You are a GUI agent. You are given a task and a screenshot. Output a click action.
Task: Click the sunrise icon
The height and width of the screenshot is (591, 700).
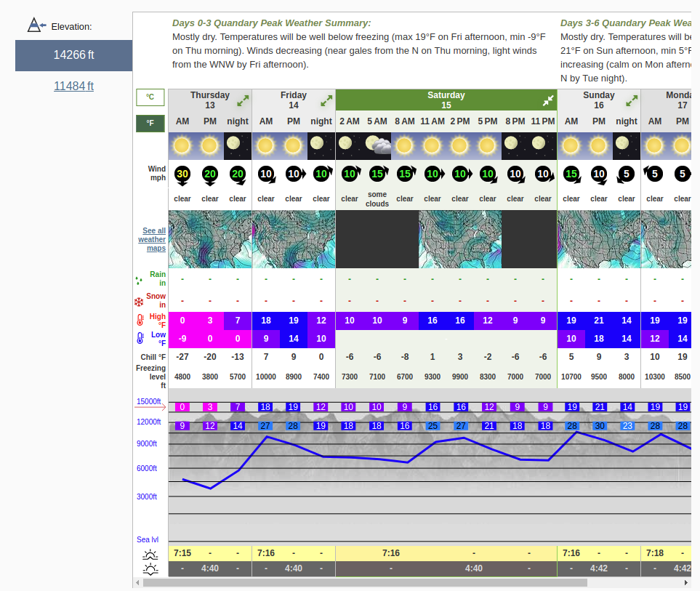(150, 555)
